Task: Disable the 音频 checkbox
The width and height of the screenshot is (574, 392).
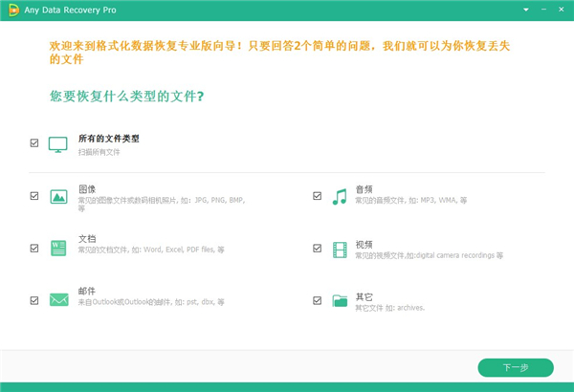Action: [x=317, y=196]
